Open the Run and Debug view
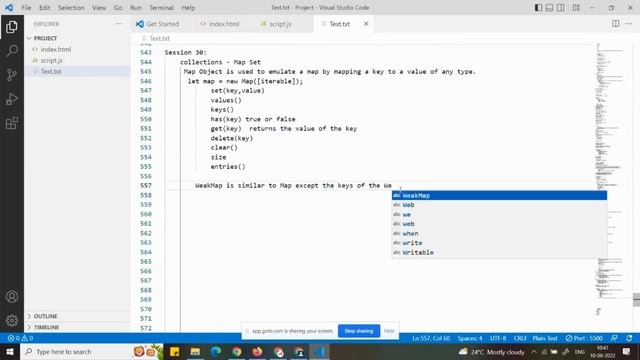Screen dimensions: 640x360 pos(12,99)
